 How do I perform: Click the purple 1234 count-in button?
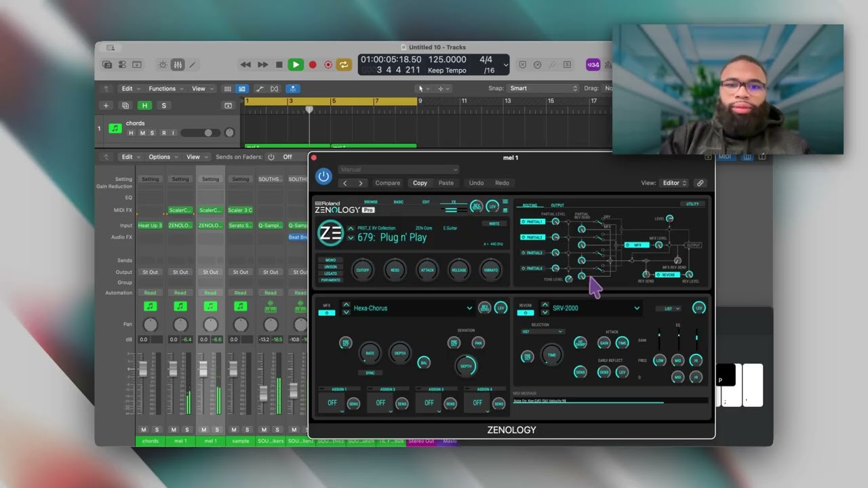593,64
